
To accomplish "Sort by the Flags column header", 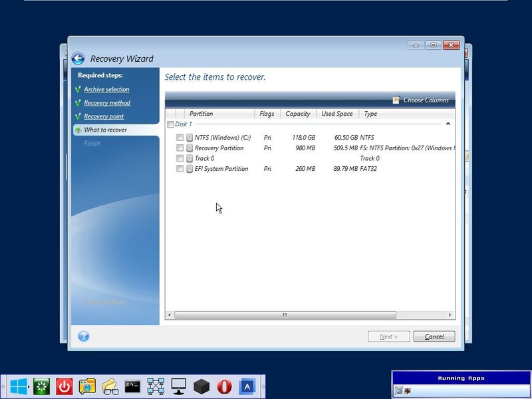I will tap(267, 114).
